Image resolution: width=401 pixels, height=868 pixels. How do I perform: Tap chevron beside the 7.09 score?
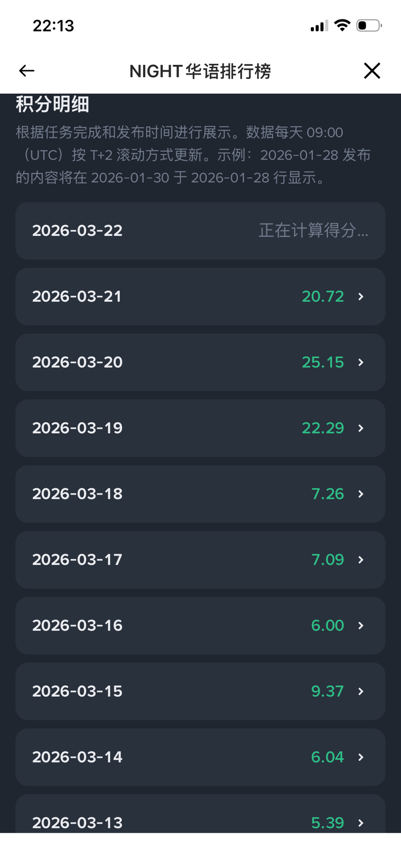(361, 560)
